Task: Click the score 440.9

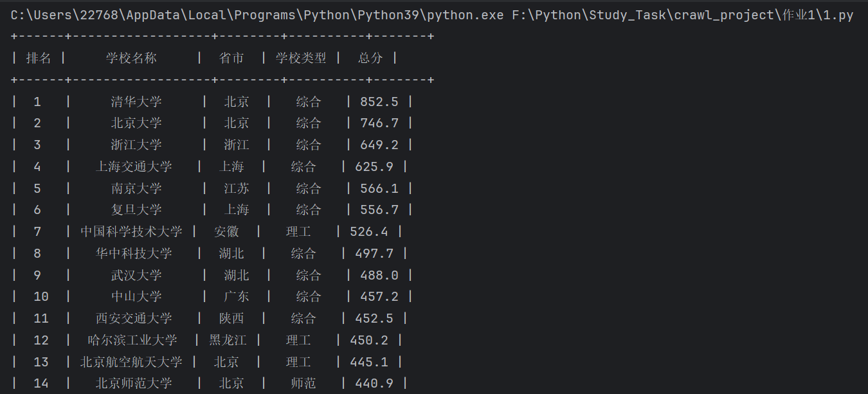Action: pos(374,383)
